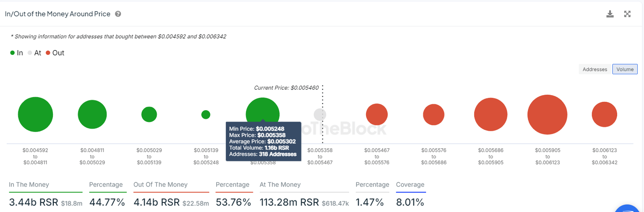Toggle the gray At legend item
The image size is (644, 212).
(34, 53)
